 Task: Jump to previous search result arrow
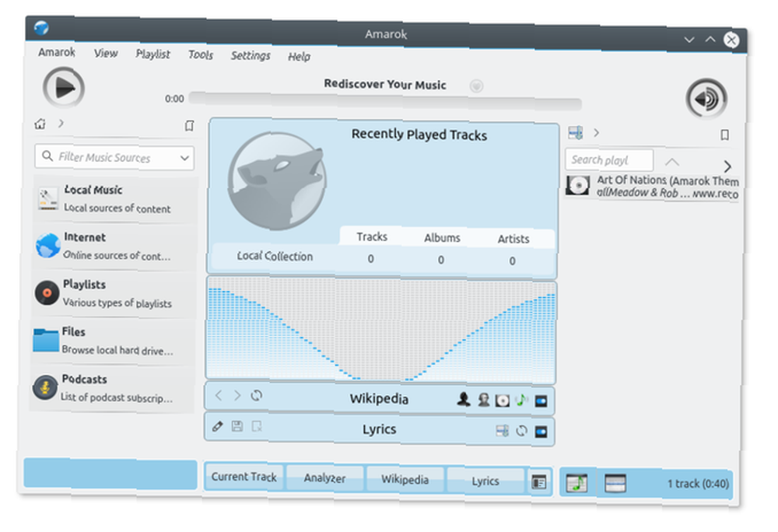pyautogui.click(x=672, y=162)
